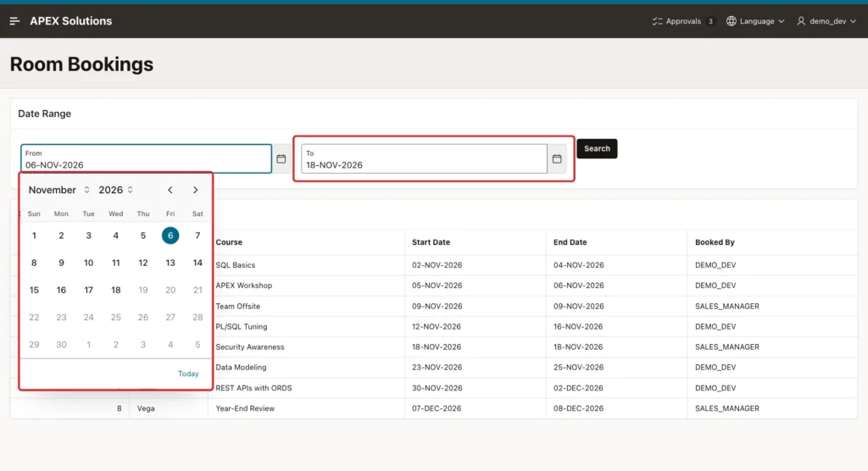Image resolution: width=868 pixels, height=471 pixels.
Task: Open the November month selector
Action: coord(58,190)
